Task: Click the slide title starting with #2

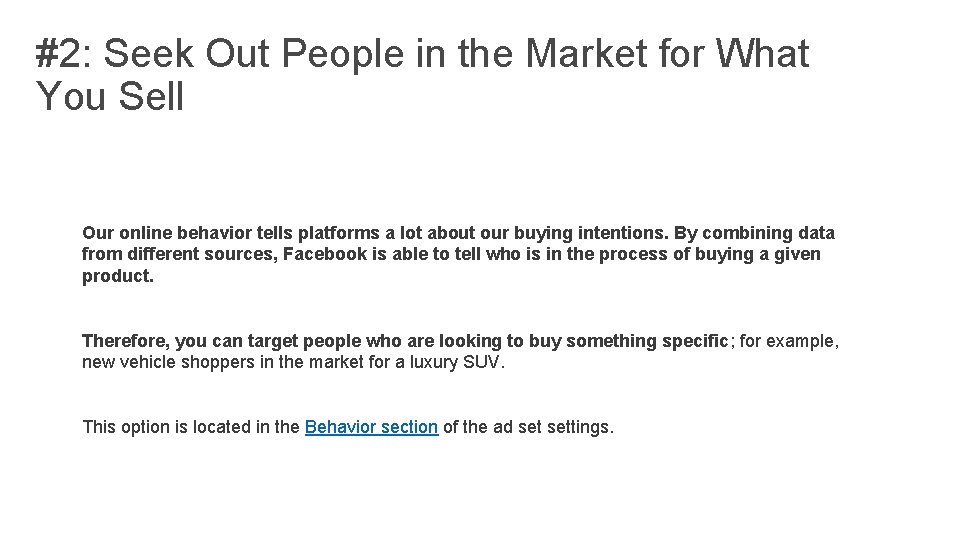Action: (420, 54)
